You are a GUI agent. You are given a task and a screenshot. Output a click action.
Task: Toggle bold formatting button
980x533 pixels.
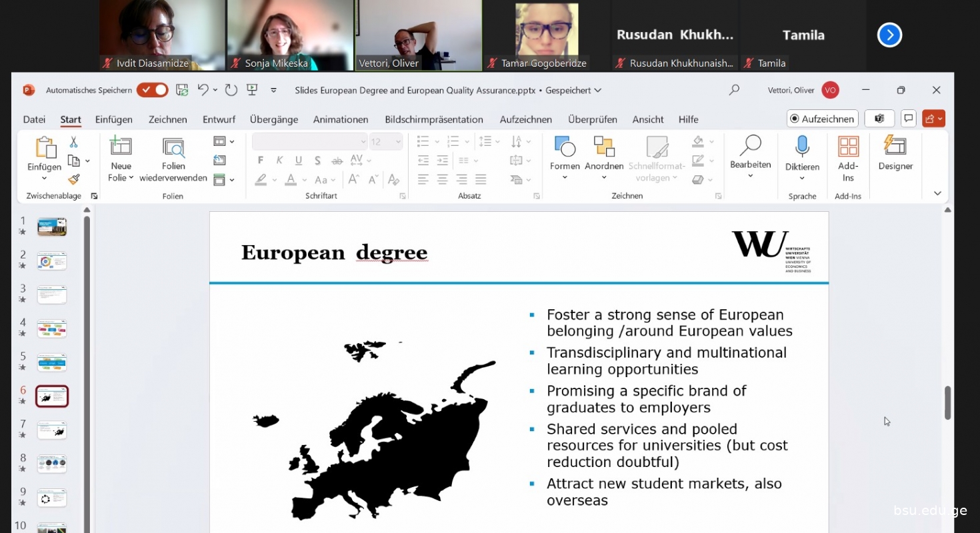pyautogui.click(x=261, y=161)
